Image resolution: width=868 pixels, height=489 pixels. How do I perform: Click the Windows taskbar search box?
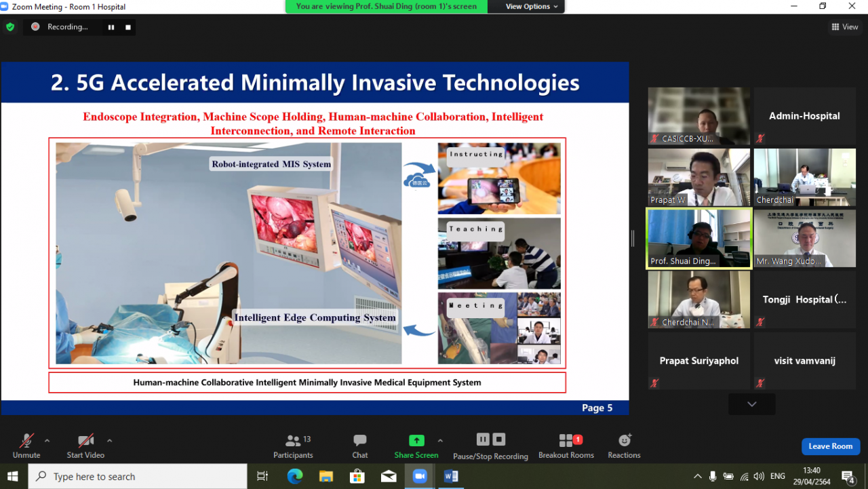point(138,477)
